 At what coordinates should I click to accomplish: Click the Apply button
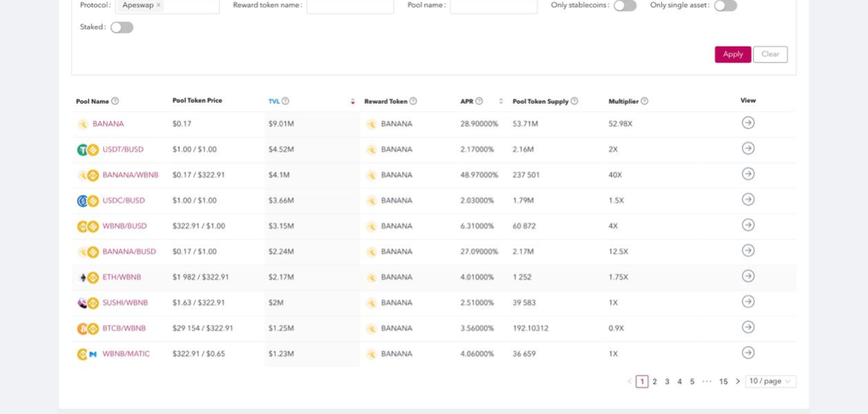(733, 55)
